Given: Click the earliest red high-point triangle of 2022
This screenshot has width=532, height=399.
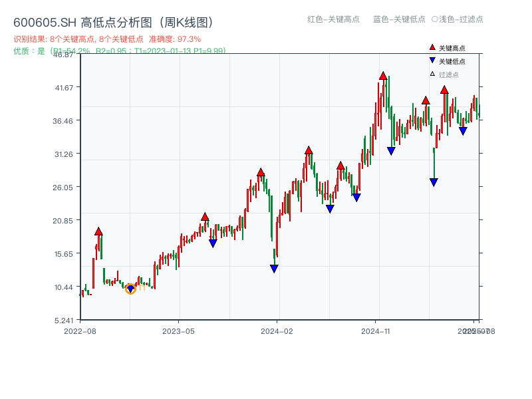Looking at the screenshot, I should point(98,231).
